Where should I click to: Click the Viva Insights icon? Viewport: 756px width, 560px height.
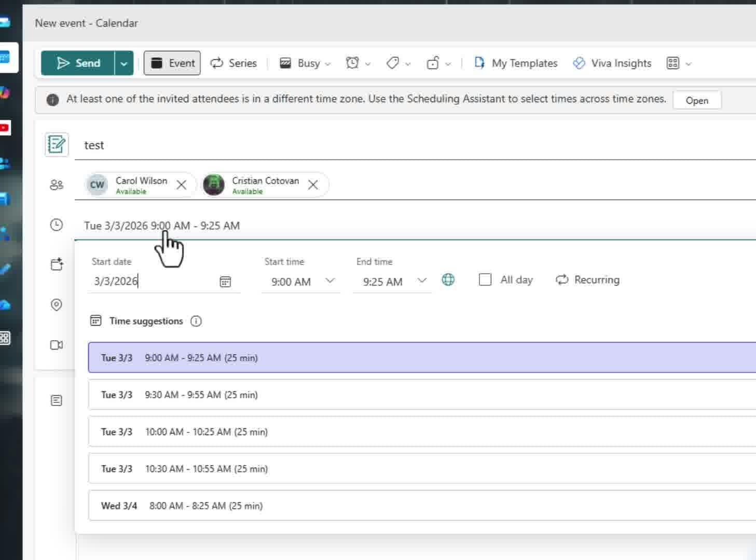pos(578,63)
